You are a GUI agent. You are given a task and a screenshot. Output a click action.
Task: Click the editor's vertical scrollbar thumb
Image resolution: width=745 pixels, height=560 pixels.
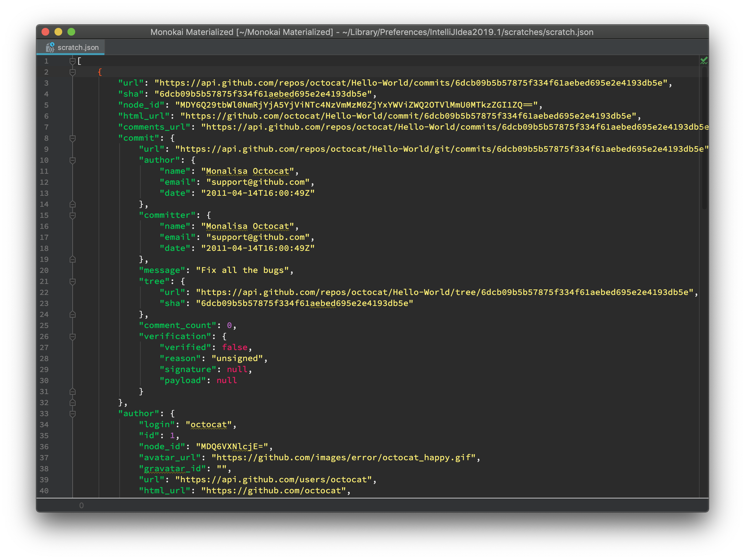(704, 138)
